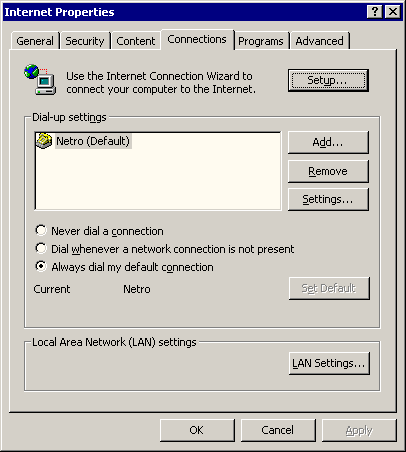Screen dimensions: 406x452
Task: Remove the selected dial-up connection
Action: click(x=328, y=171)
